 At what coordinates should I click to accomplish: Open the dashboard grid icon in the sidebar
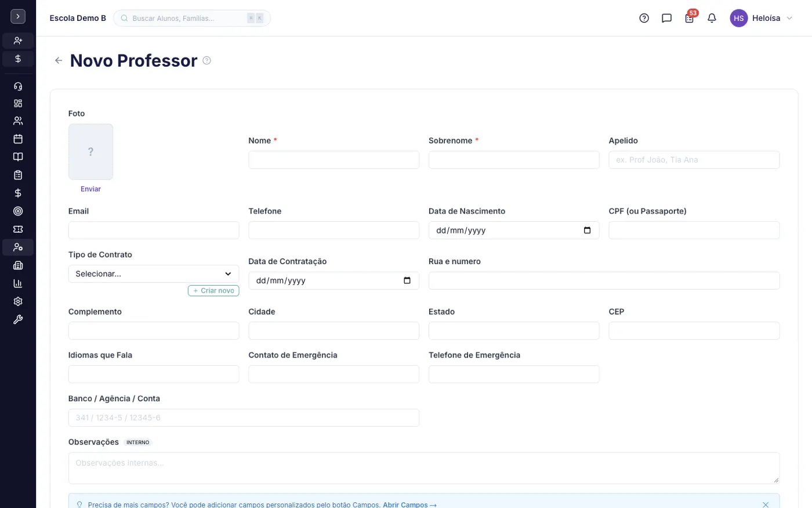click(18, 103)
